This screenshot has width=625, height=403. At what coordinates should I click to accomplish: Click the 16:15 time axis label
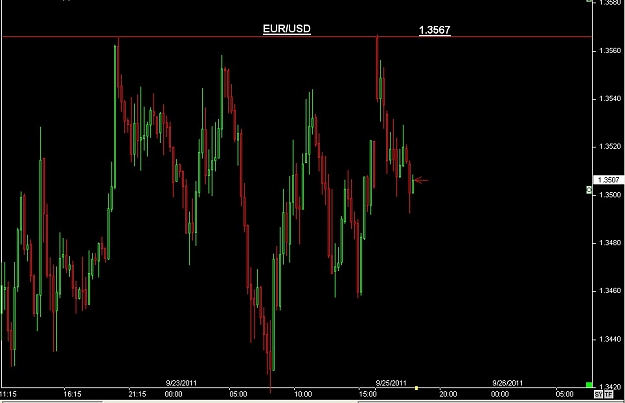coord(72,394)
